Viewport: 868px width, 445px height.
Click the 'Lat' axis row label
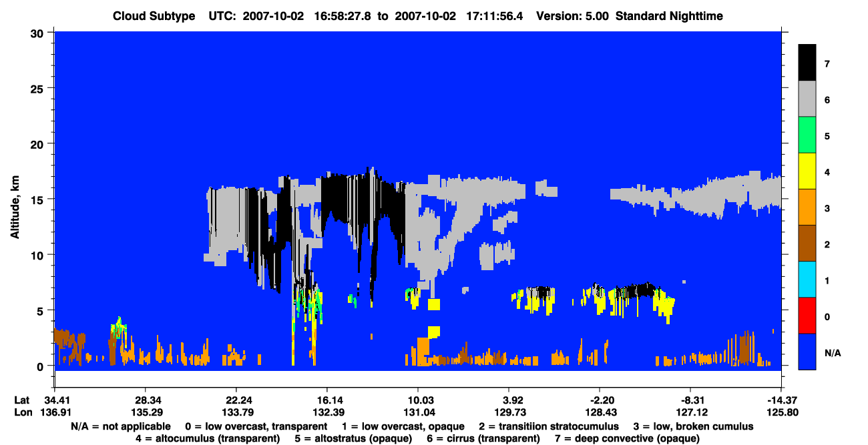click(22, 400)
